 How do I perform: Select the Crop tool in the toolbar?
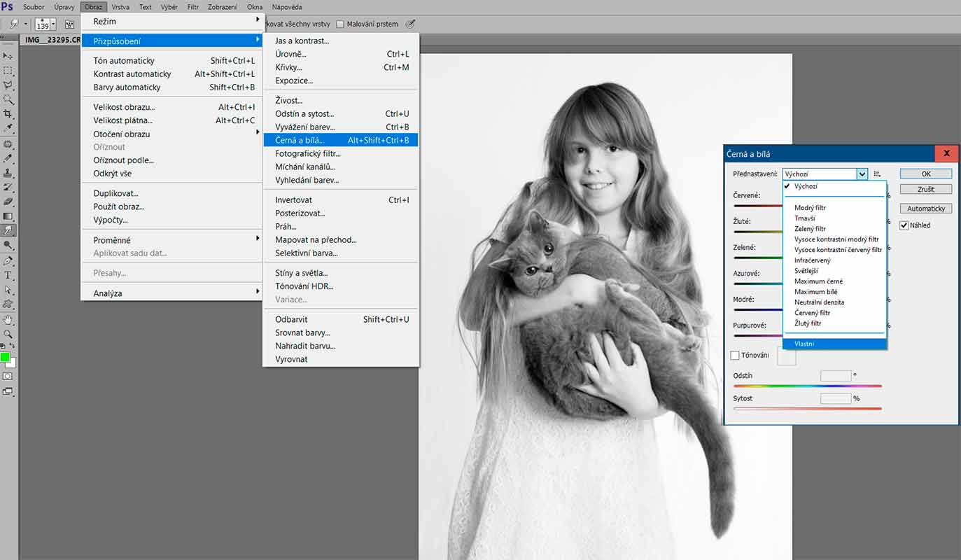click(x=8, y=113)
